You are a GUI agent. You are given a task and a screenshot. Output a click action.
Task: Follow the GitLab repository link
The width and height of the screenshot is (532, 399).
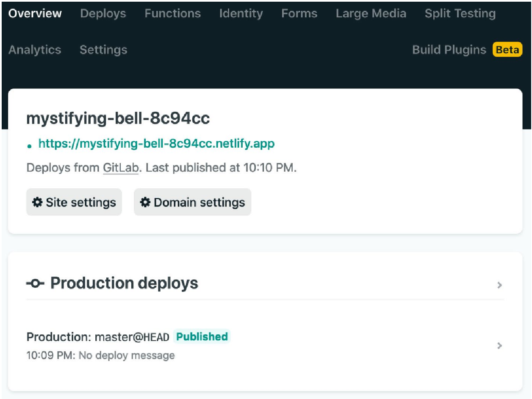coord(121,168)
